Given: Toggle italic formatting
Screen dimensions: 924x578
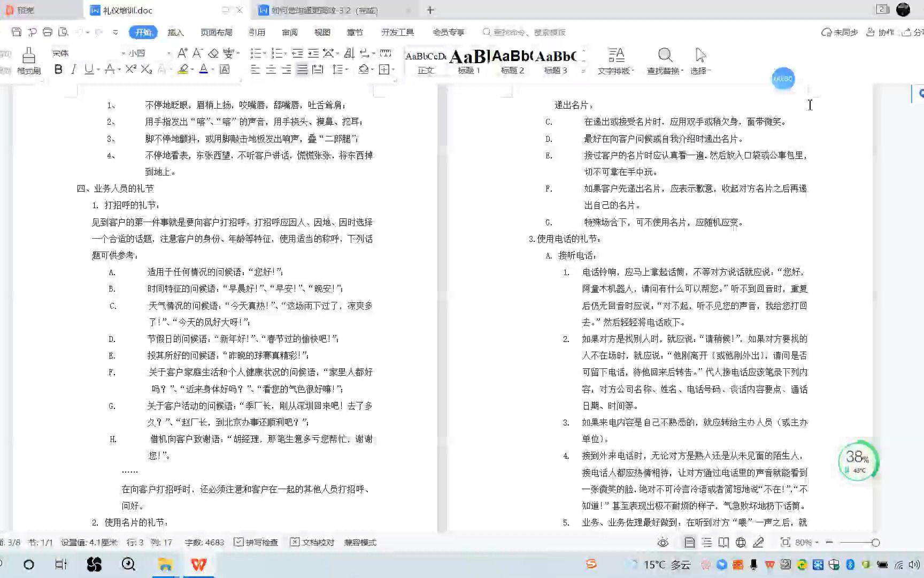Looking at the screenshot, I should tap(73, 70).
